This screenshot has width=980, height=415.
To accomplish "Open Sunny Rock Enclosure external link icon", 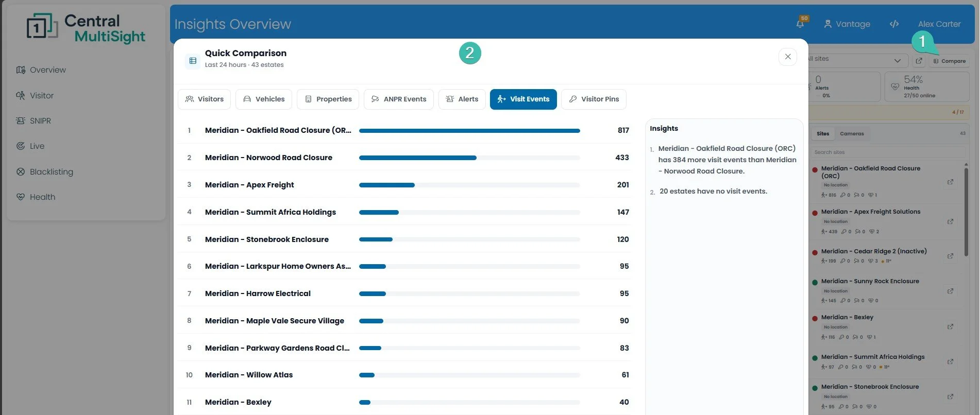I will (x=950, y=291).
